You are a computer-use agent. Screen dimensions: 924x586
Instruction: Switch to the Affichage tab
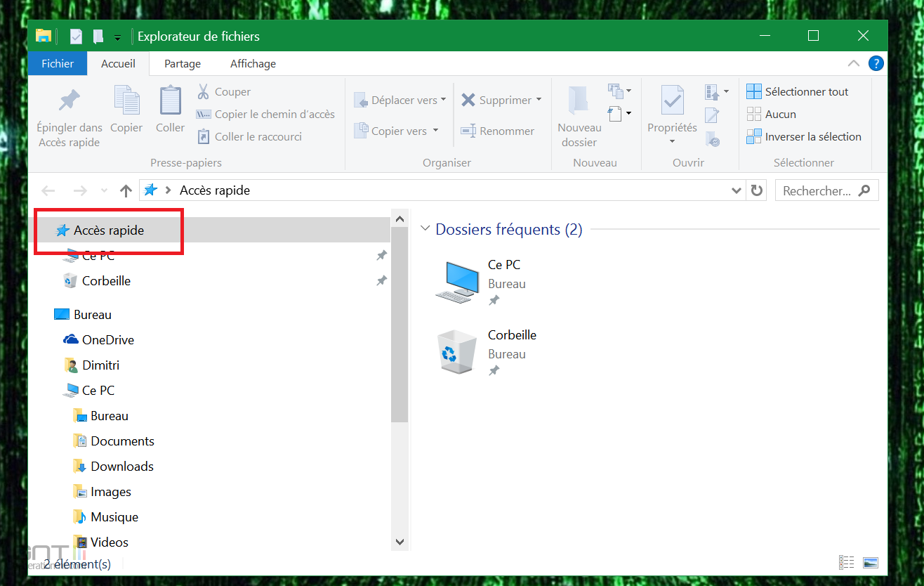(x=253, y=64)
